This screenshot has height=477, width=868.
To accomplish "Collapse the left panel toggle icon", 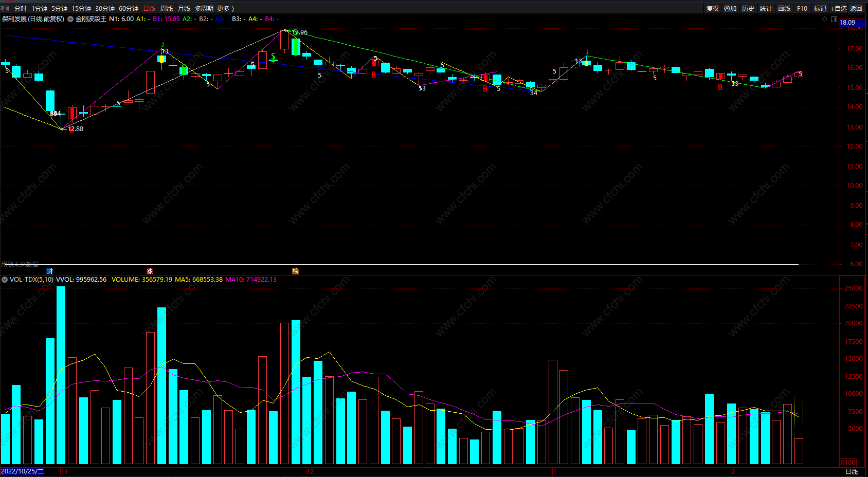I will [5, 8].
